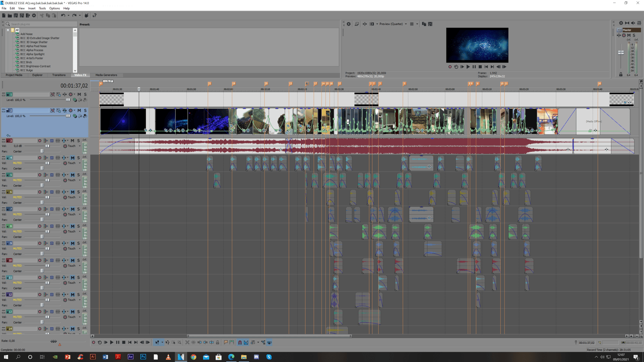
Task: Click the Search plug-ins field
Action: (x=41, y=24)
